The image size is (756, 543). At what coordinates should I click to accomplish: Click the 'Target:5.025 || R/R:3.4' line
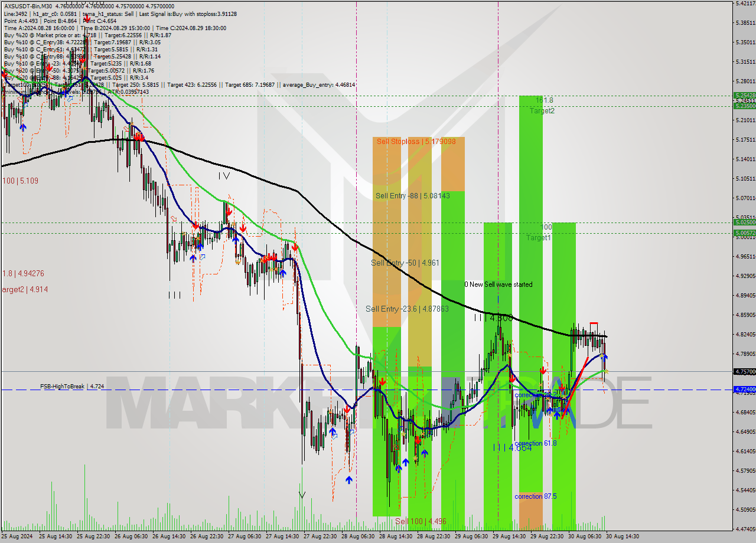click(x=120, y=77)
